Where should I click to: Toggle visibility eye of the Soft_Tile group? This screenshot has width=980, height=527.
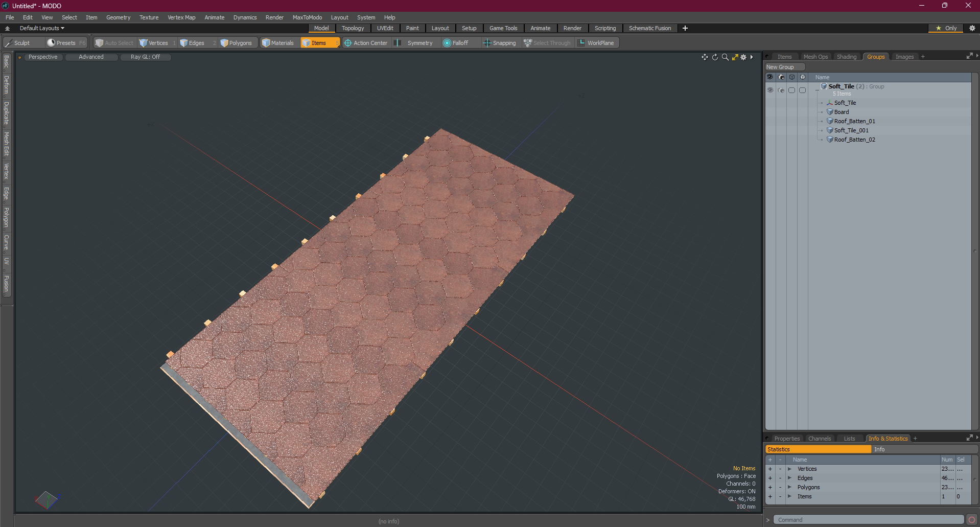(770, 90)
